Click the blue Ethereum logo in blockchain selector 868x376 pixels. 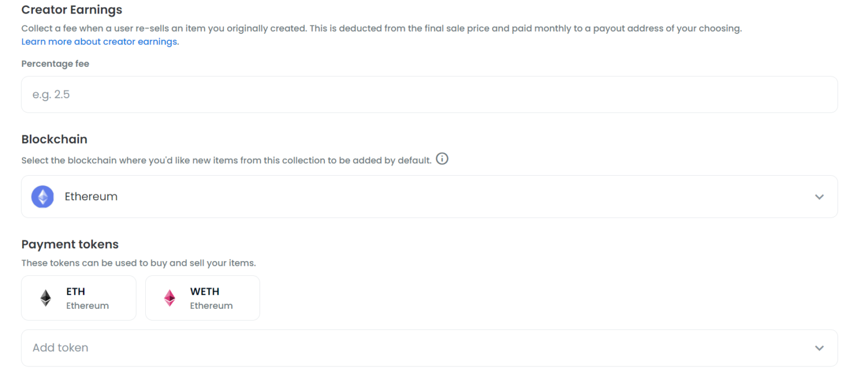(x=42, y=197)
